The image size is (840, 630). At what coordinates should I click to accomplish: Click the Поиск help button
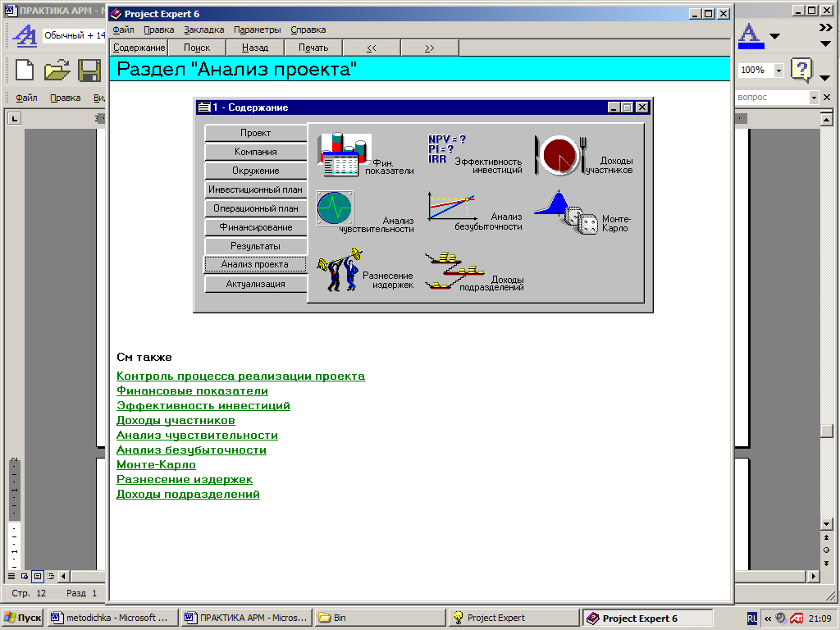pos(197,48)
